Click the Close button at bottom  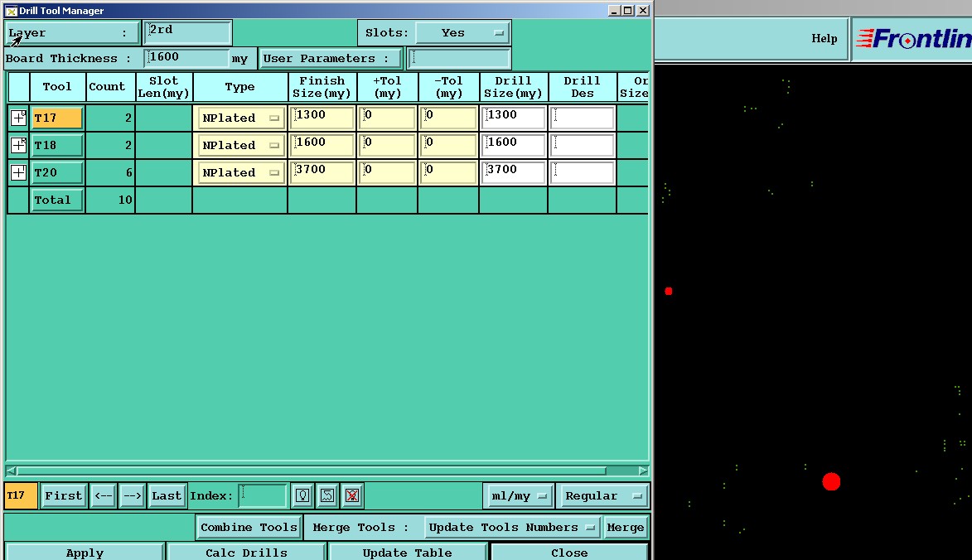569,552
